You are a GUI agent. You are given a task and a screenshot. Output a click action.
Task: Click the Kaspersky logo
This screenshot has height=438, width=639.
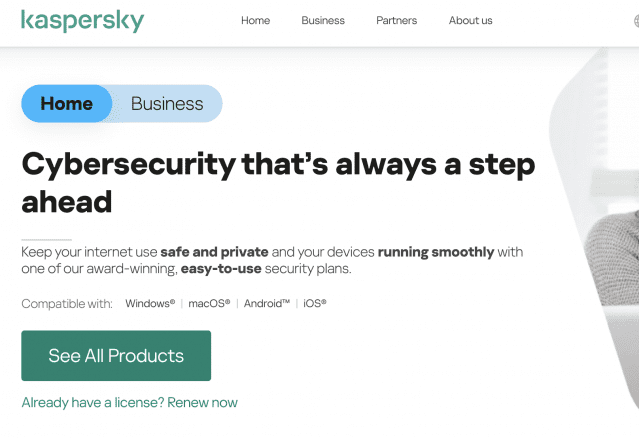point(82,21)
